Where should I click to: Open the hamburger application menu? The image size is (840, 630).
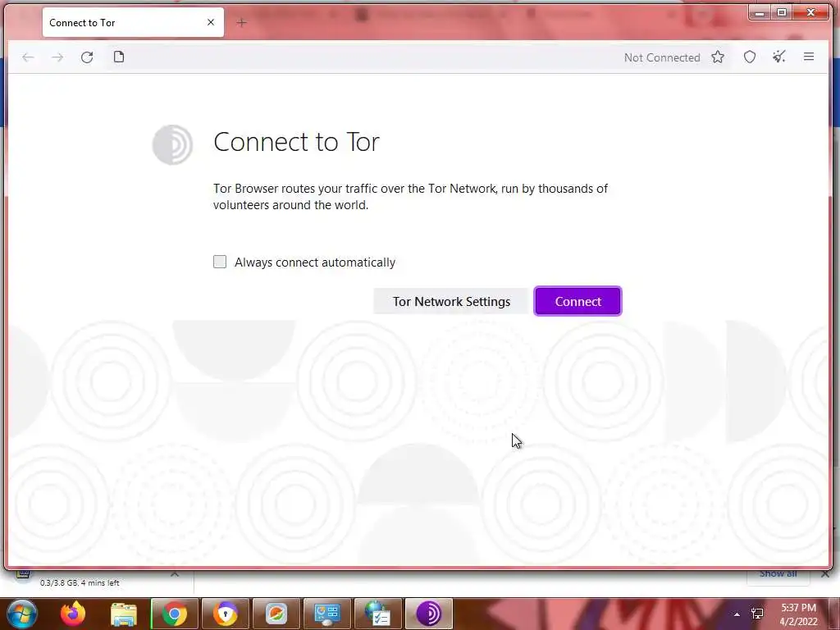pyautogui.click(x=809, y=57)
